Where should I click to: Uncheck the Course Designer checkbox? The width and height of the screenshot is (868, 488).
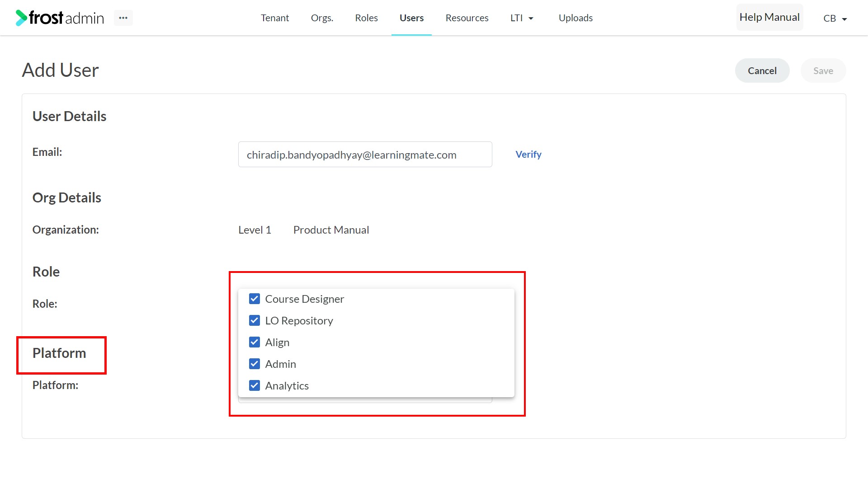[255, 299]
